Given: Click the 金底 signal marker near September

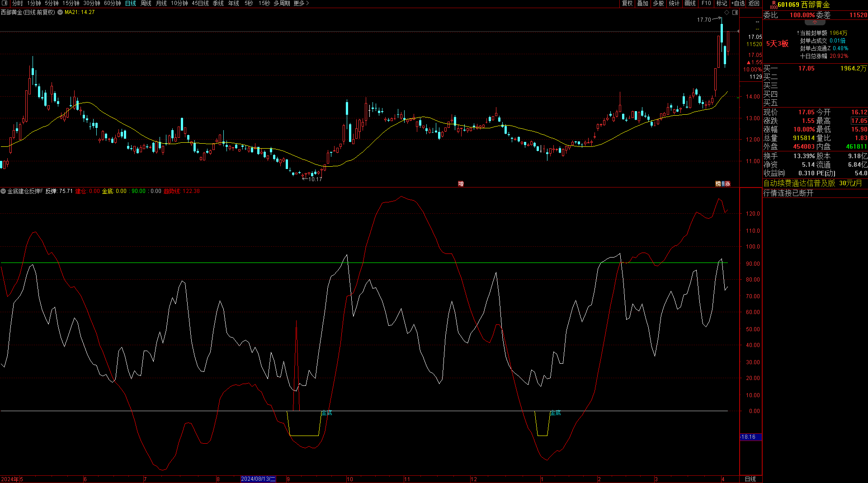Looking at the screenshot, I should point(326,413).
